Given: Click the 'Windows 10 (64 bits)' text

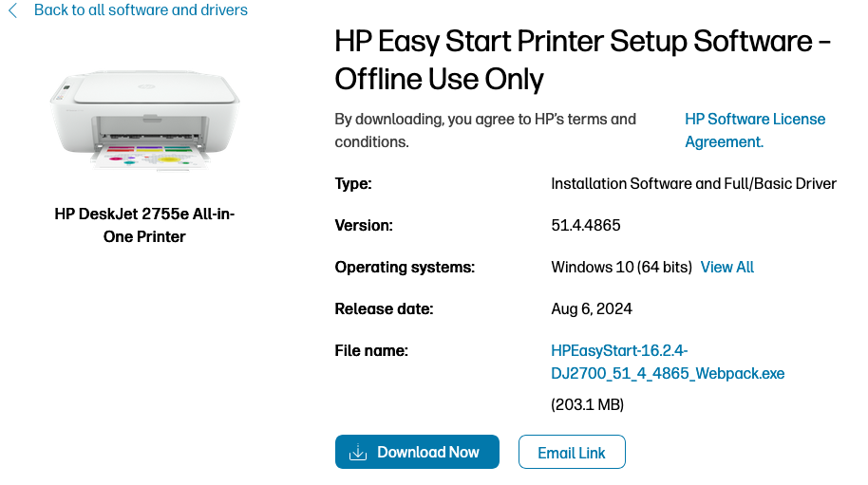Looking at the screenshot, I should click(x=621, y=267).
